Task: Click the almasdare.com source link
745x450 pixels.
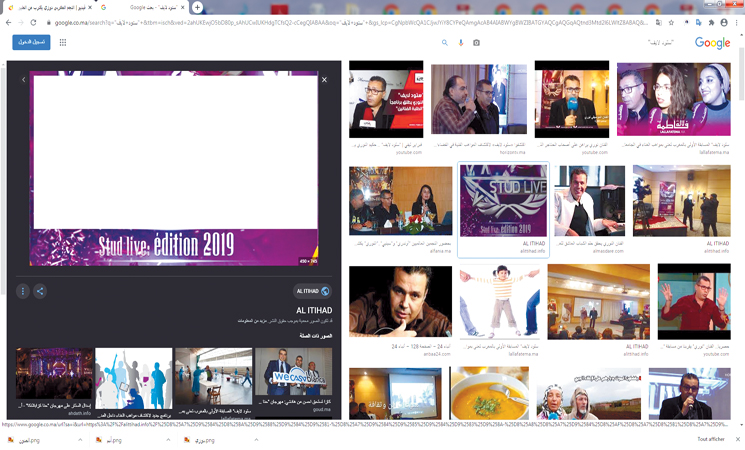Action: coord(608,250)
